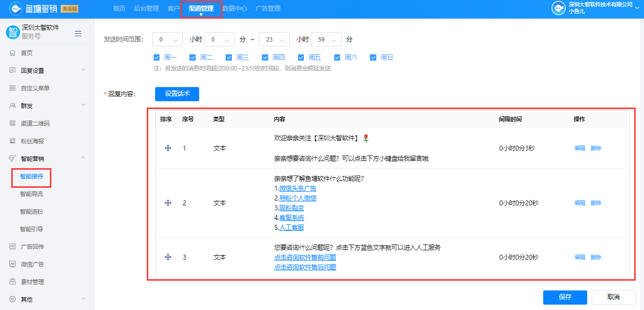644x310 pixels.
Task: Open the 首页 top navigation tab
Action: point(119,8)
